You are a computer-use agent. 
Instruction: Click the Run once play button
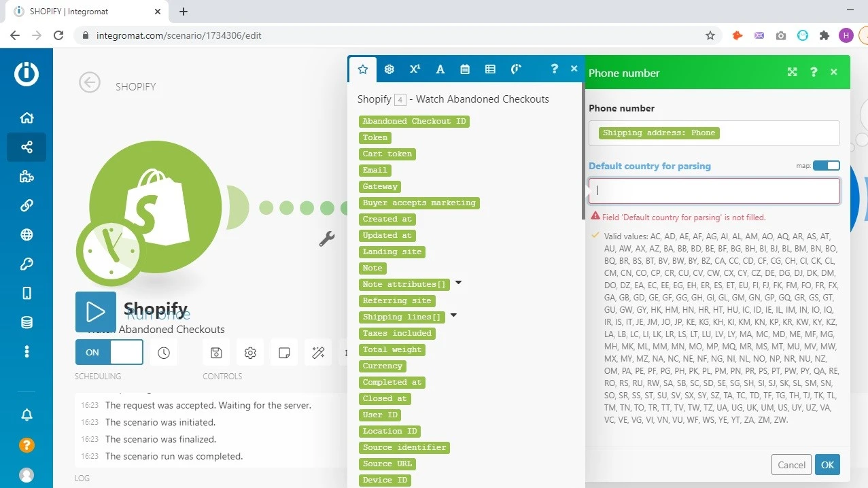click(x=96, y=312)
